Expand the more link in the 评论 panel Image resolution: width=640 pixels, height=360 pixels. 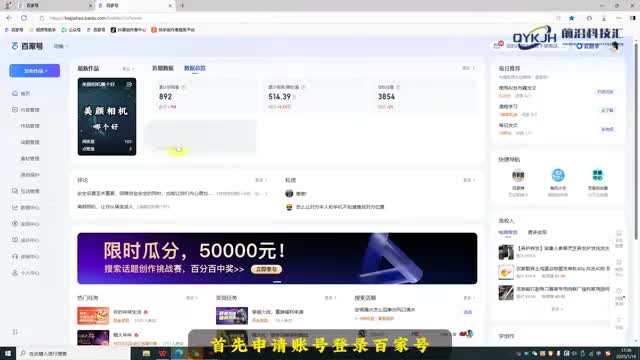pos(261,180)
